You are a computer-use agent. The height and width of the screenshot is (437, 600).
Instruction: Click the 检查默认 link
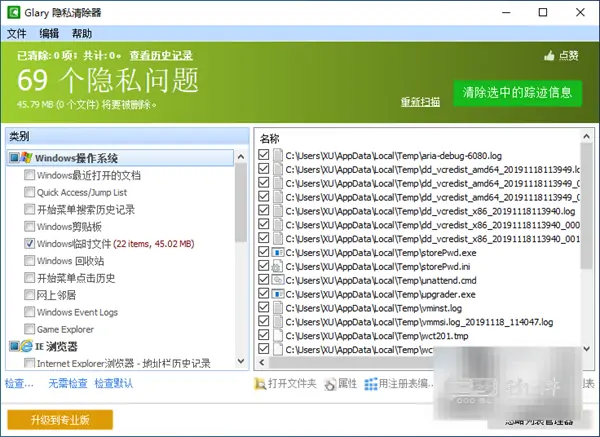[114, 383]
